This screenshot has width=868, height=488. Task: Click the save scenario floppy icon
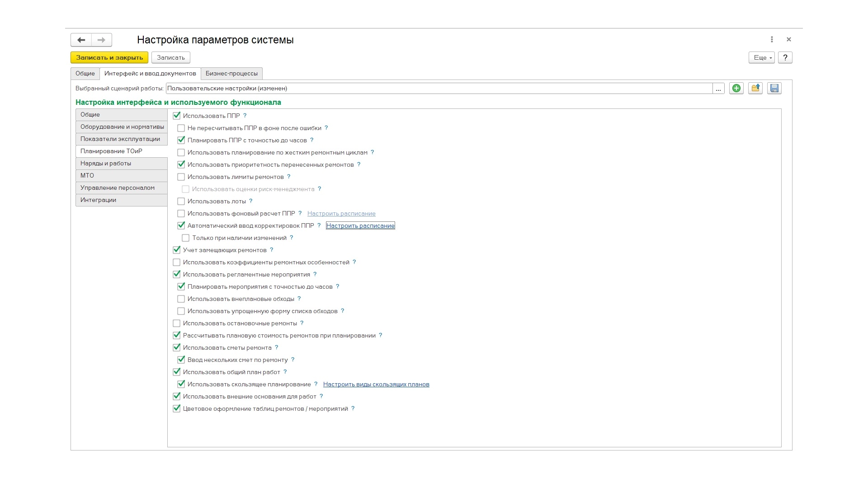coord(774,88)
